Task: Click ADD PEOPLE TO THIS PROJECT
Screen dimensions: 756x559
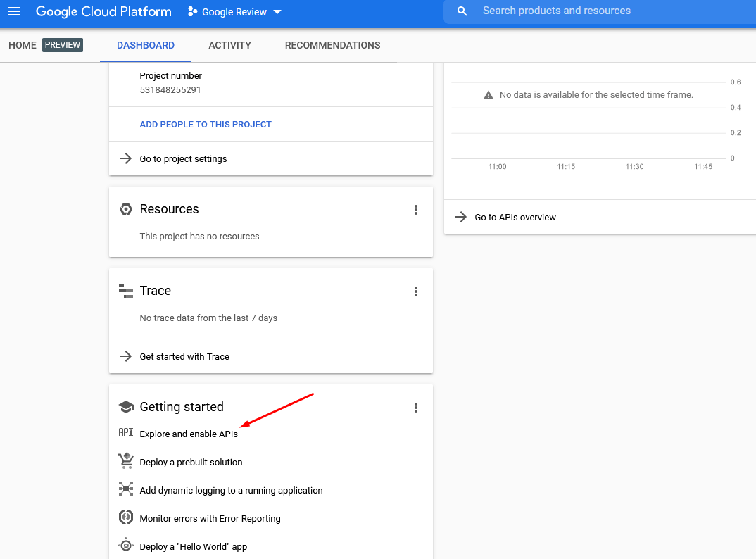Action: (206, 125)
